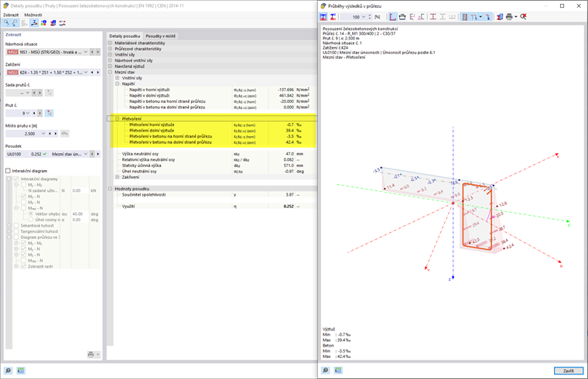Expand Navržená výztuž section

click(x=110, y=66)
